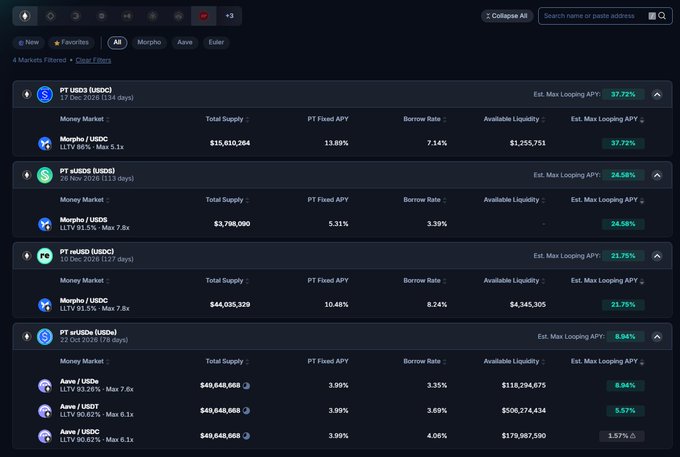Filter markets by Euler
Viewport: 680px width, 457px height.
coord(216,42)
